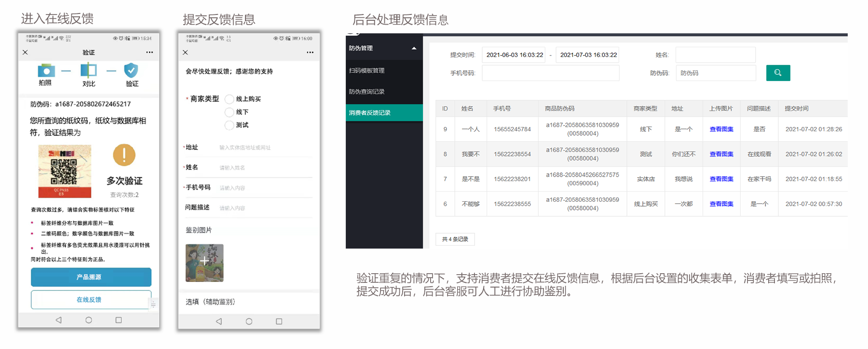Tap Android recents button on second phone
868x349 pixels.
pyautogui.click(x=279, y=321)
